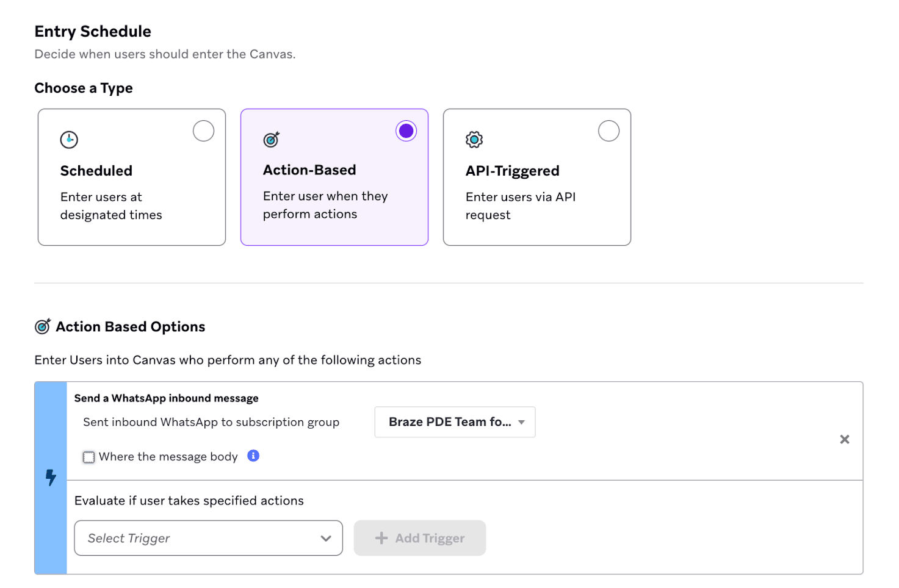Enable the Where the message body checkbox
The width and height of the screenshot is (899, 588).
pyautogui.click(x=89, y=457)
